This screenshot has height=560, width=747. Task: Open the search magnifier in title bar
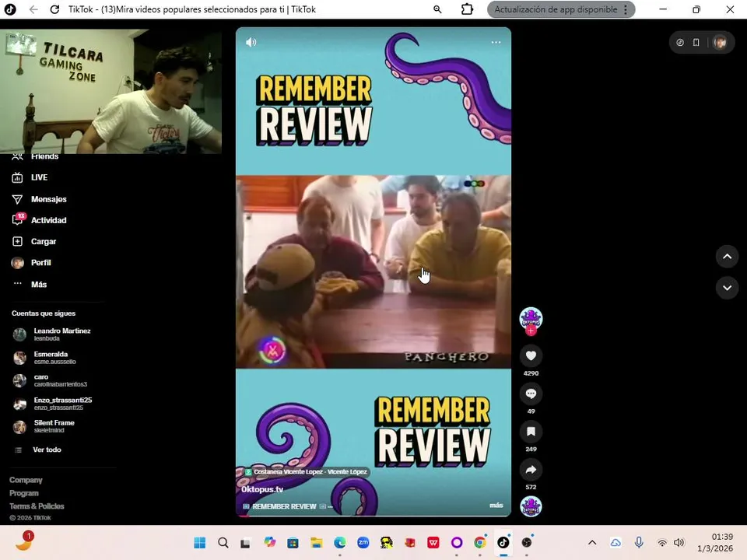[x=437, y=9]
